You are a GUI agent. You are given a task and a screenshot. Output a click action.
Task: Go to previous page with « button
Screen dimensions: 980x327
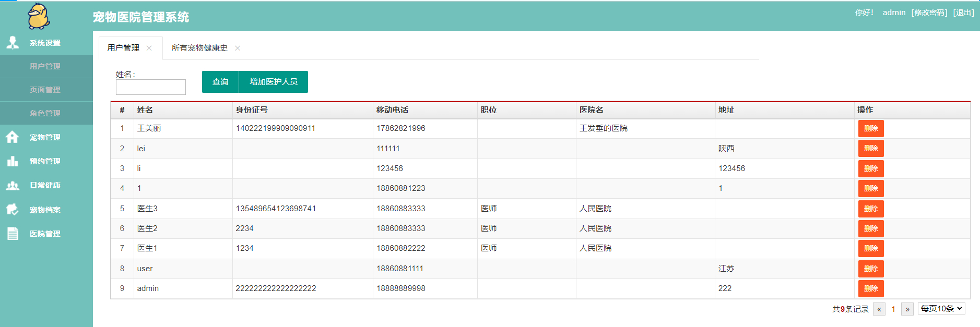879,309
